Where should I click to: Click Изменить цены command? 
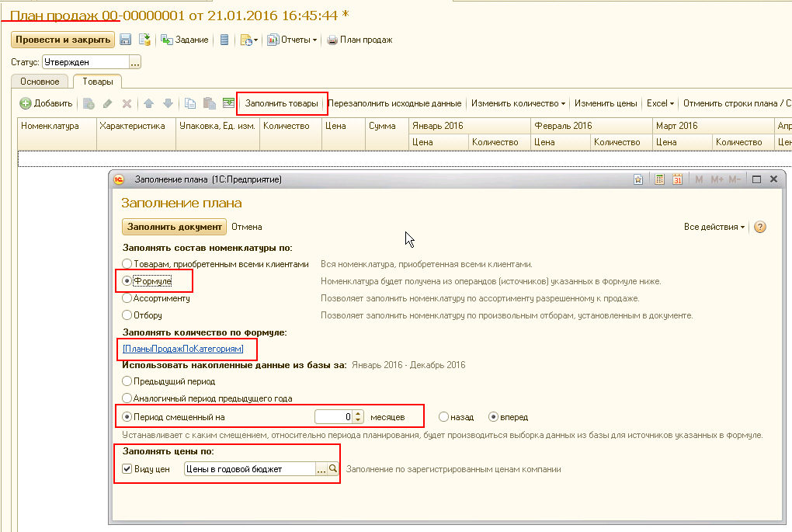coord(606,103)
